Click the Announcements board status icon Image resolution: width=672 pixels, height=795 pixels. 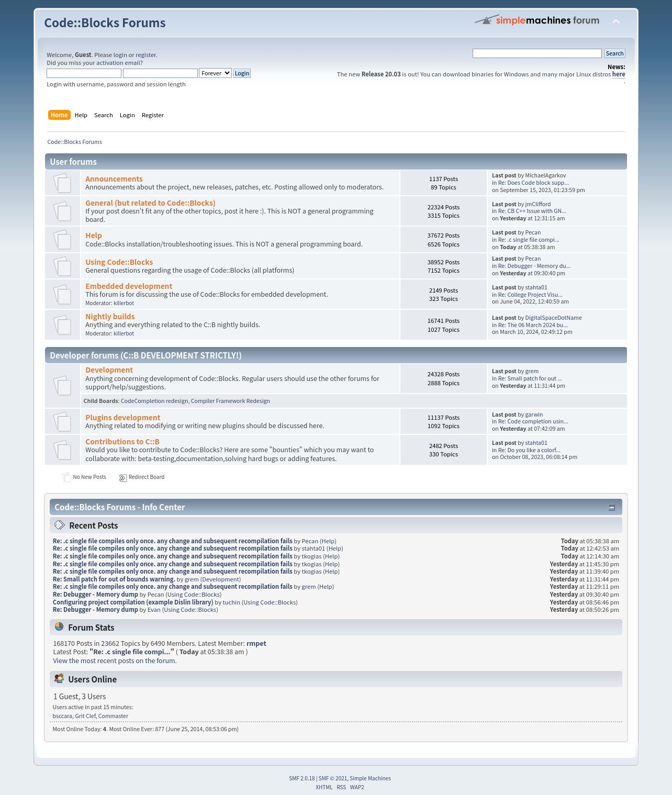click(62, 183)
